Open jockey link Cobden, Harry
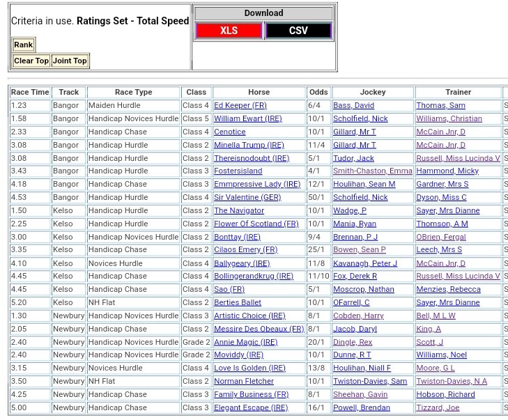Image resolution: width=508 pixels, height=420 pixels. point(358,316)
